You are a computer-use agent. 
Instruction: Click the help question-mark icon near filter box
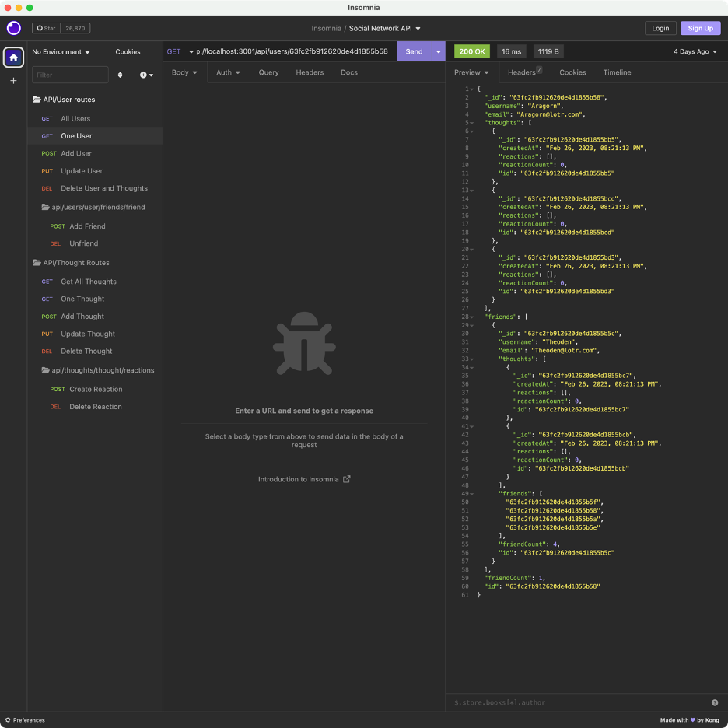(714, 702)
